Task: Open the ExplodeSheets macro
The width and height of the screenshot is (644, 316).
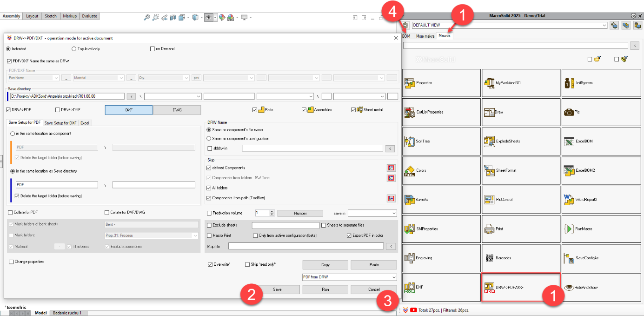Action: [x=521, y=141]
